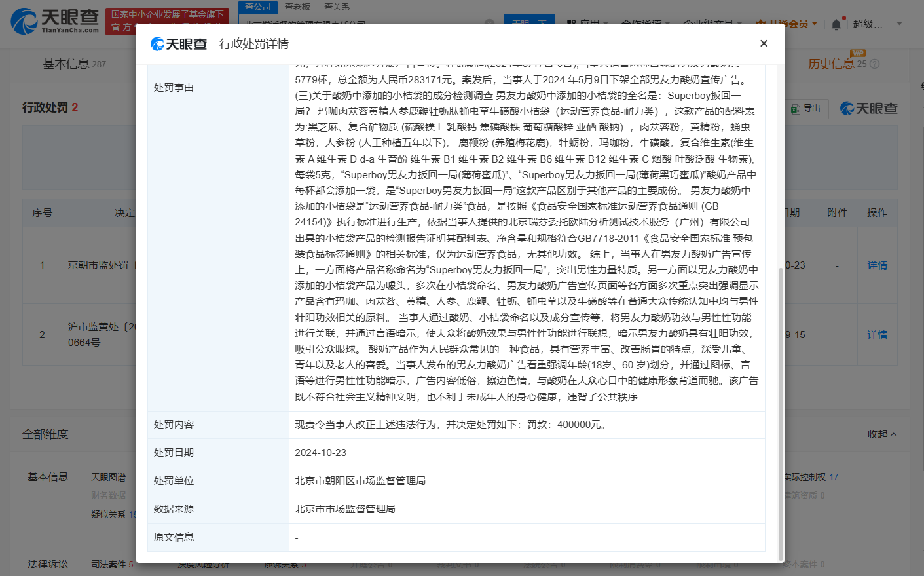
Task: Clear the search box with the X icon
Action: (489, 22)
